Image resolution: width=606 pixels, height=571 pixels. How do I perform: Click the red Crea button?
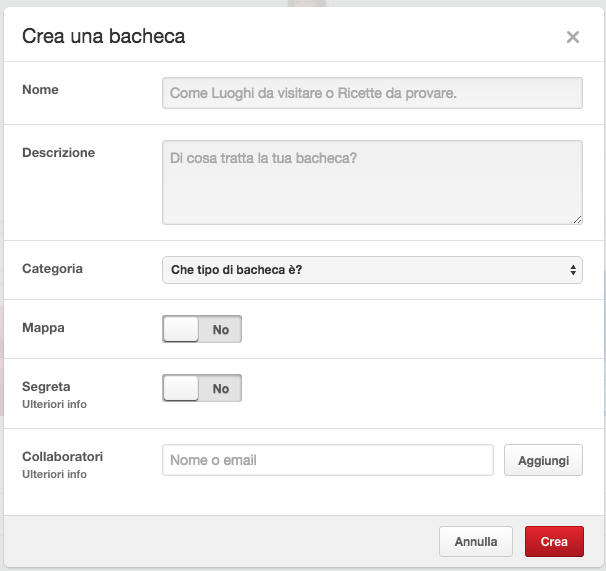point(554,541)
